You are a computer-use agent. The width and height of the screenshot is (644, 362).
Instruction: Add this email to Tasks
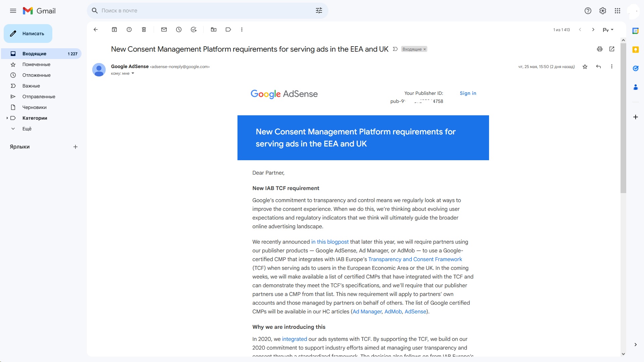pyautogui.click(x=194, y=29)
